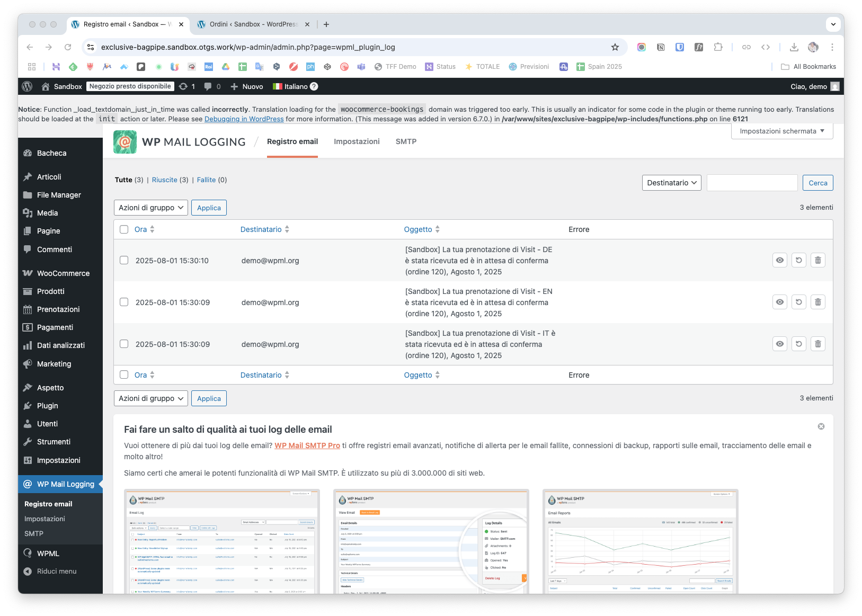Filter by Riuscite emails
862x616 pixels.
pyautogui.click(x=165, y=180)
